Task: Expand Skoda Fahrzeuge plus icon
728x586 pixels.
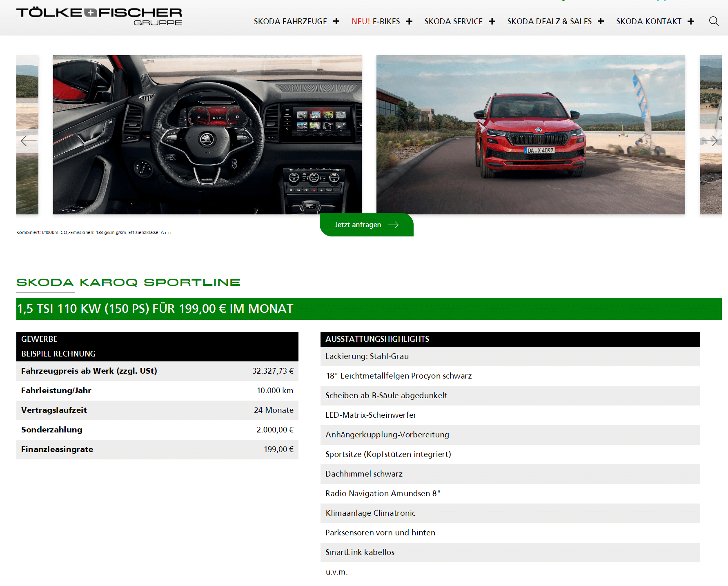Action: 336,21
